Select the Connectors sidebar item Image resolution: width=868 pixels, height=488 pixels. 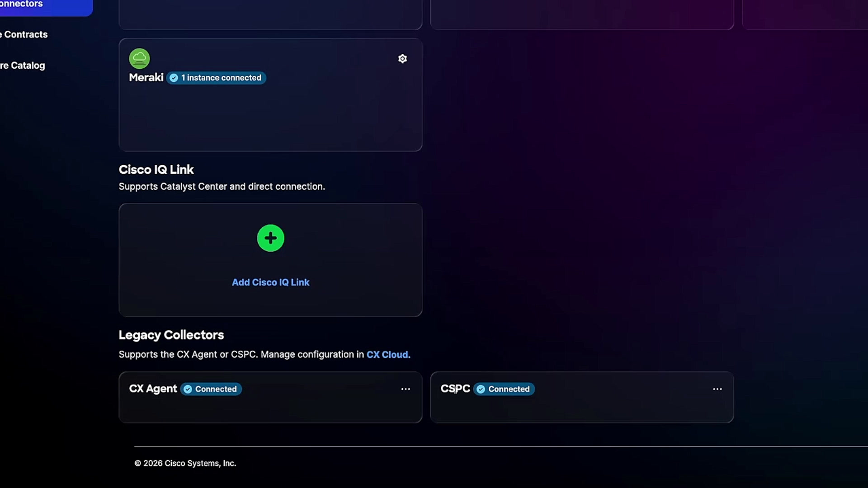pos(45,5)
